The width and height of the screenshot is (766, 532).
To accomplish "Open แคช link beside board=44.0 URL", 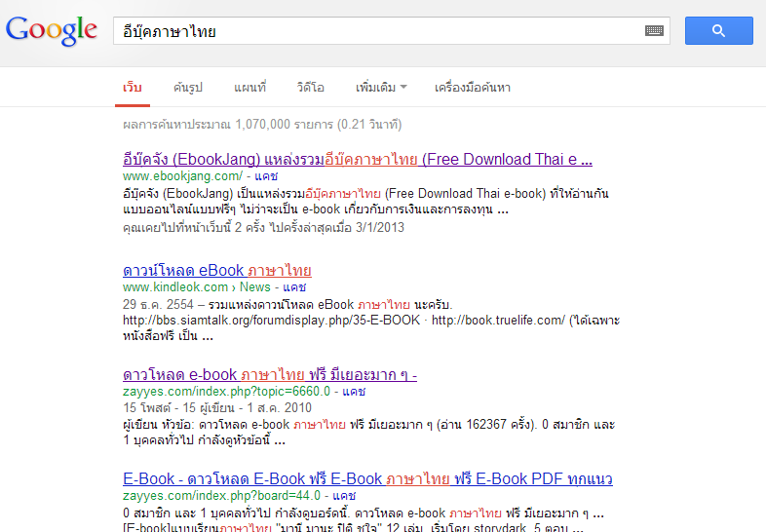I will (x=344, y=495).
